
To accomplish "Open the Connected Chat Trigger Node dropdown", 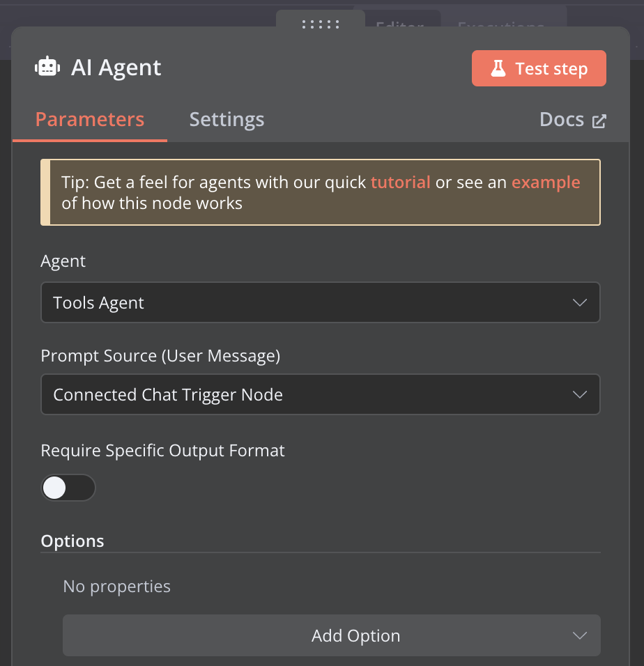I will [320, 394].
